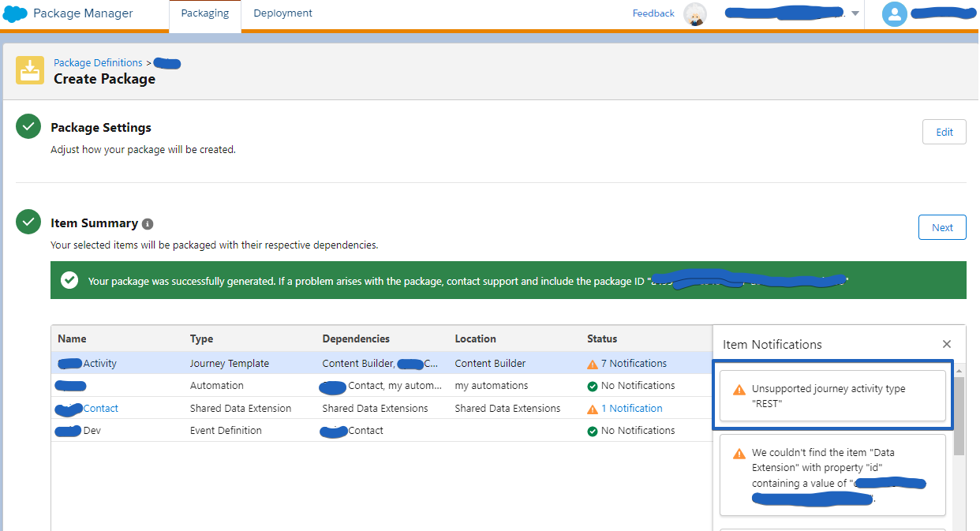Open the 1 Notification link
Screen dimensions: 980x531
(x=631, y=408)
